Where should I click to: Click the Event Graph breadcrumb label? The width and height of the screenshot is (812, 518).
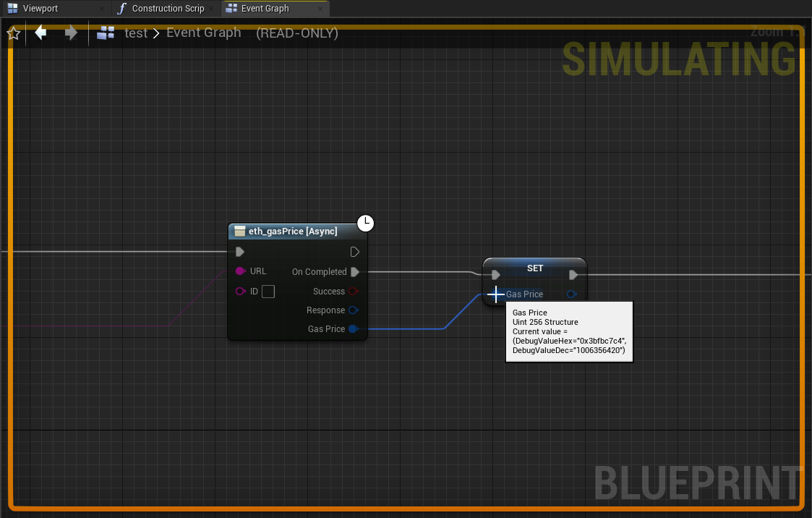[203, 33]
